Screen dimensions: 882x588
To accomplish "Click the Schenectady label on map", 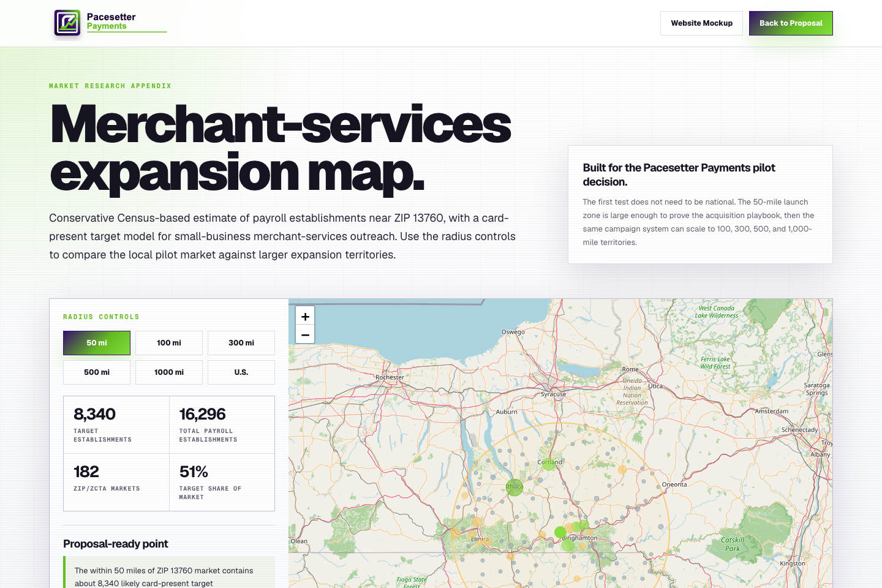I will click(x=799, y=430).
